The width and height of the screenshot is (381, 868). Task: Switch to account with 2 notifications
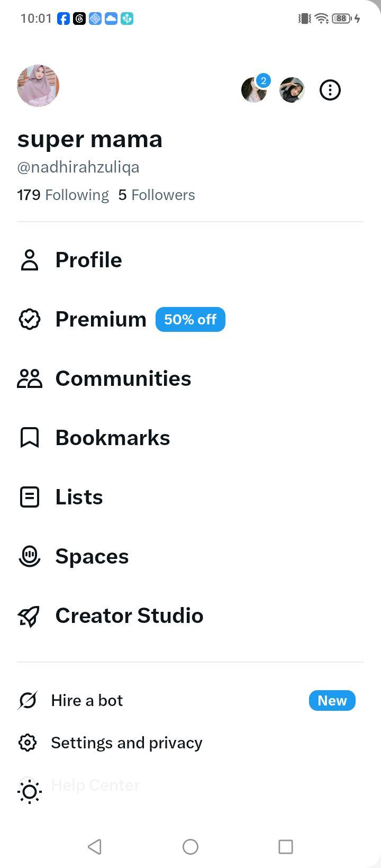pyautogui.click(x=254, y=90)
